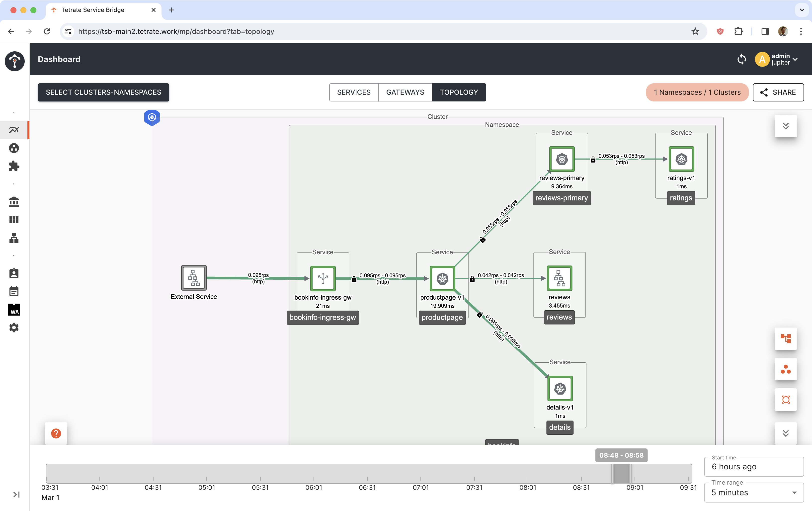
Task: Click lock icon on reviews-primary to ratings edge
Action: tap(593, 160)
